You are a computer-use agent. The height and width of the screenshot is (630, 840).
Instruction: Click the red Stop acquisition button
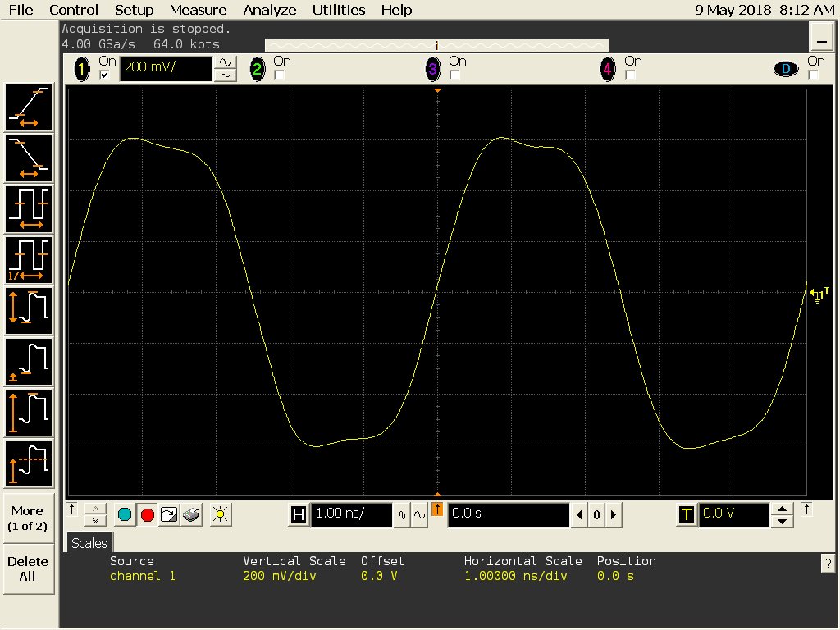[148, 515]
